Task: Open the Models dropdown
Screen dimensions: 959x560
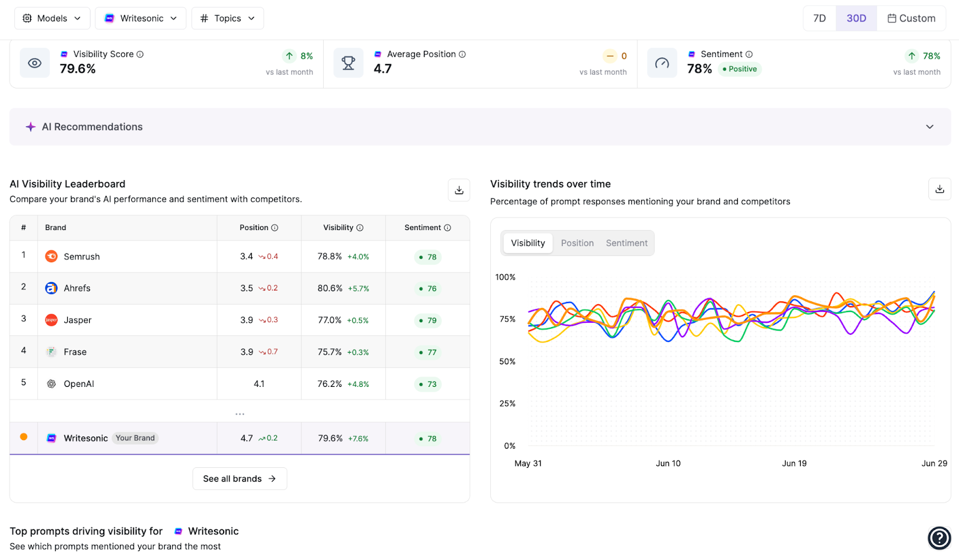Action: tap(52, 19)
